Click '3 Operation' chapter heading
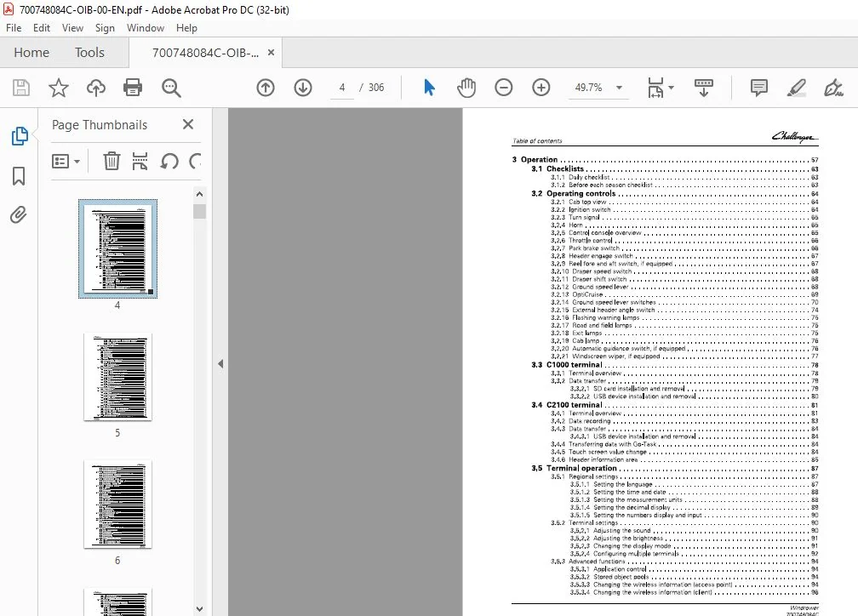 (x=666, y=160)
